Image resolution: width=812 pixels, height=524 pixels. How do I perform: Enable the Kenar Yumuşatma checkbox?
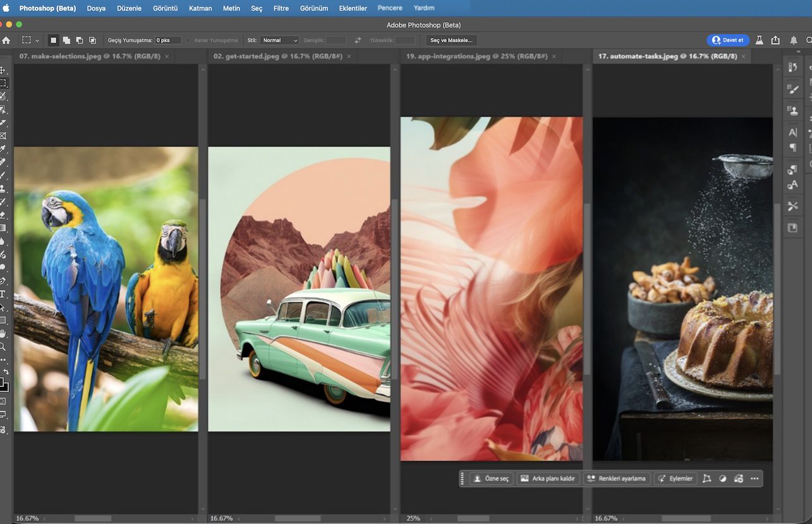(188, 40)
